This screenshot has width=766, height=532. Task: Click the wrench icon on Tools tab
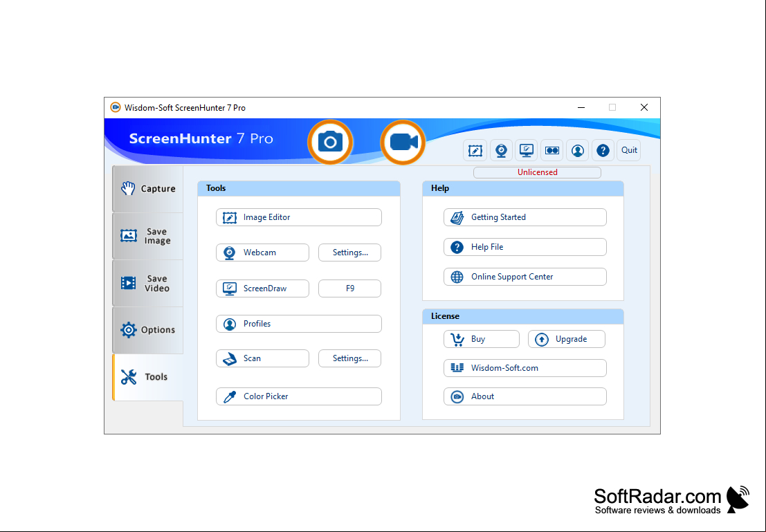[x=129, y=377]
